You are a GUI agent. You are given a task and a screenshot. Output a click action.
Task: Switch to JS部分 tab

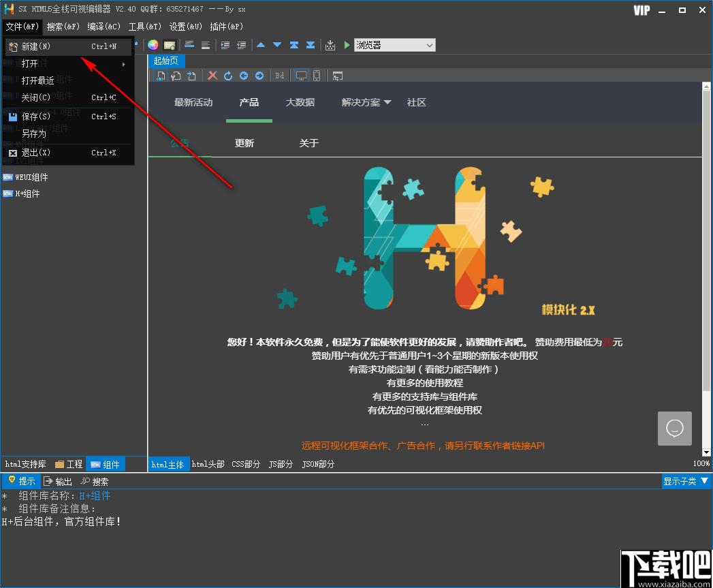[281, 464]
